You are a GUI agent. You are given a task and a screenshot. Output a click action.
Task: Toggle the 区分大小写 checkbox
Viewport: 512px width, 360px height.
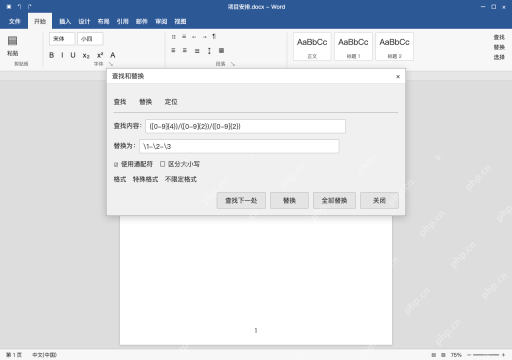(162, 164)
